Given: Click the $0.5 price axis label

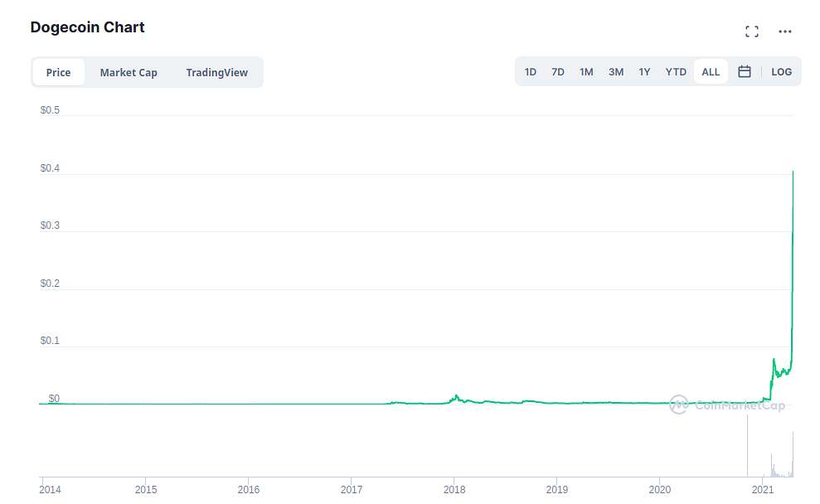Looking at the screenshot, I should (50, 109).
